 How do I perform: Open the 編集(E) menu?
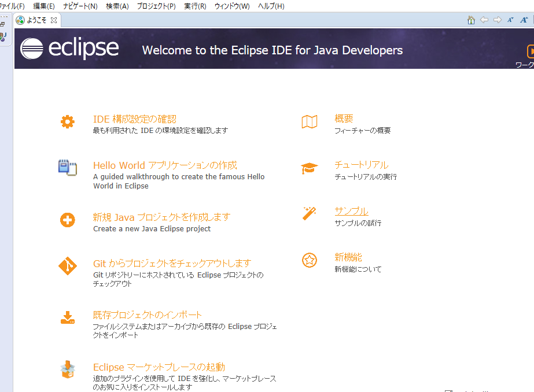[x=44, y=6]
